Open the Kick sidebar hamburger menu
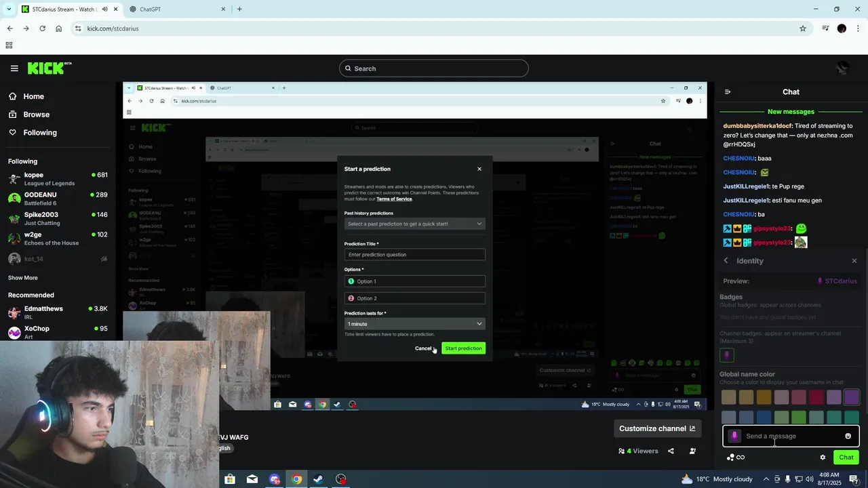 (14, 68)
